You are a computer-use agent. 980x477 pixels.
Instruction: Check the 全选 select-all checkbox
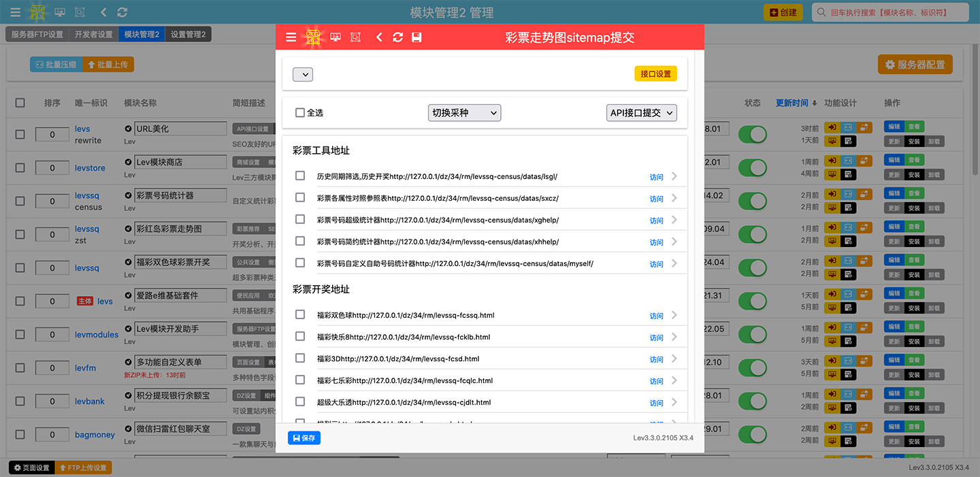[300, 113]
